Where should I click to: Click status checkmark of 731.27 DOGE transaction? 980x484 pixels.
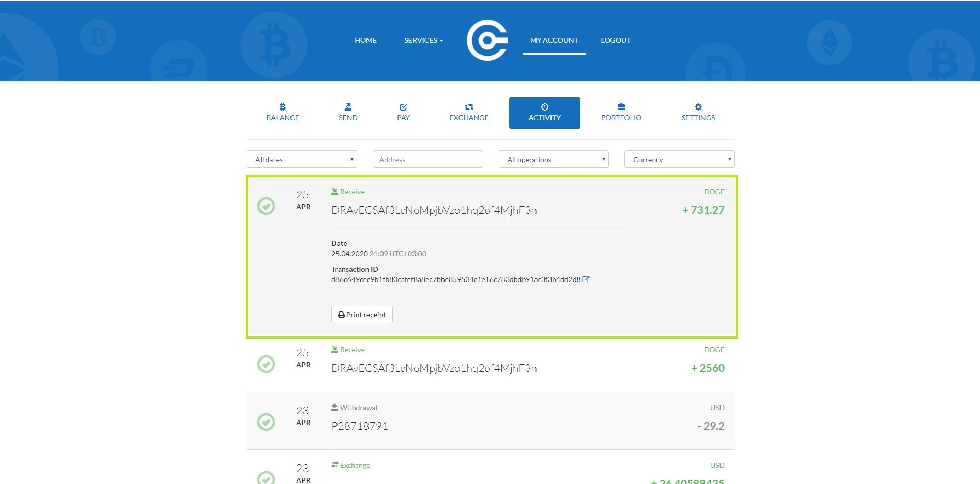click(266, 206)
